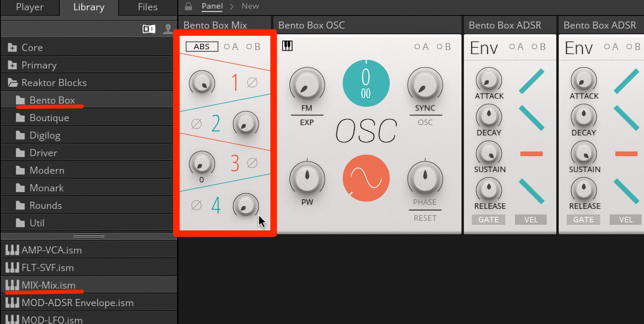
Task: Click the keyboard icon in Bento Box OSC
Action: coord(287,46)
